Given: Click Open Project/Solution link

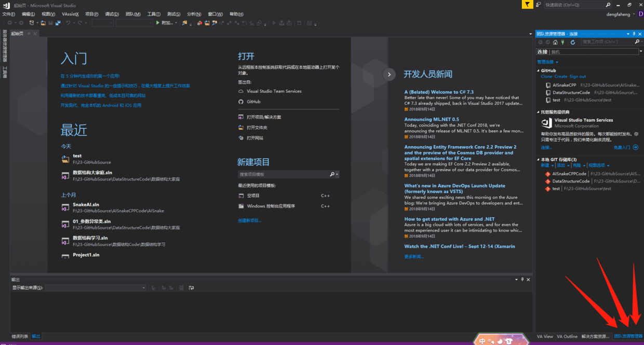Looking at the screenshot, I should (x=264, y=117).
